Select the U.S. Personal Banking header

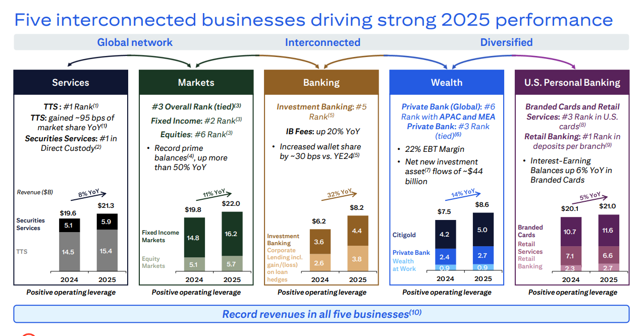pyautogui.click(x=572, y=83)
